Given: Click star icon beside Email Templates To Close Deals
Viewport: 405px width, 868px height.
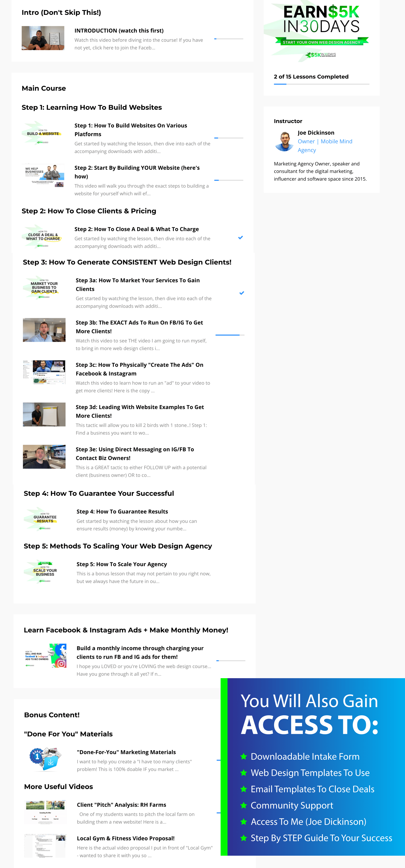Looking at the screenshot, I should coord(244,789).
